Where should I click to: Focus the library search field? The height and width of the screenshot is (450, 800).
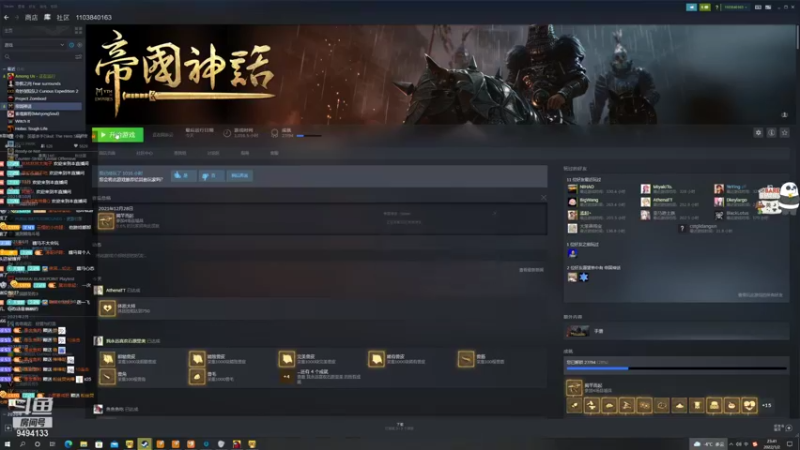point(38,57)
